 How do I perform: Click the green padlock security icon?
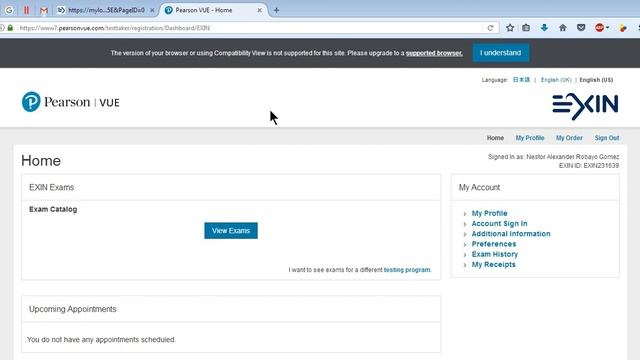pyautogui.click(x=10, y=28)
